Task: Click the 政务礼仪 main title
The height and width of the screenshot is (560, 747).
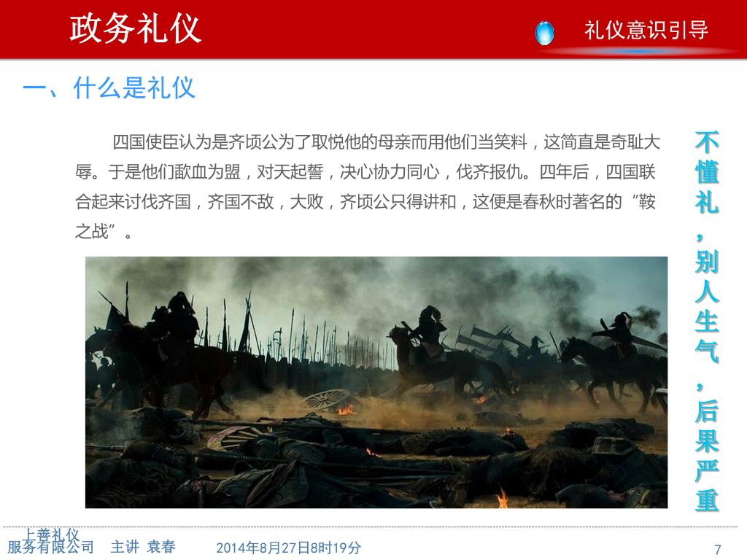Action: coord(135,28)
